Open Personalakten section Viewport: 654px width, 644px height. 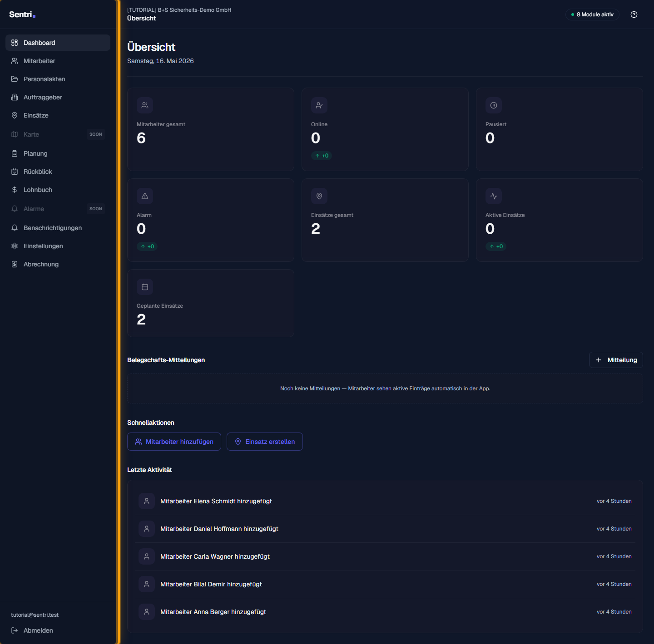click(x=58, y=79)
